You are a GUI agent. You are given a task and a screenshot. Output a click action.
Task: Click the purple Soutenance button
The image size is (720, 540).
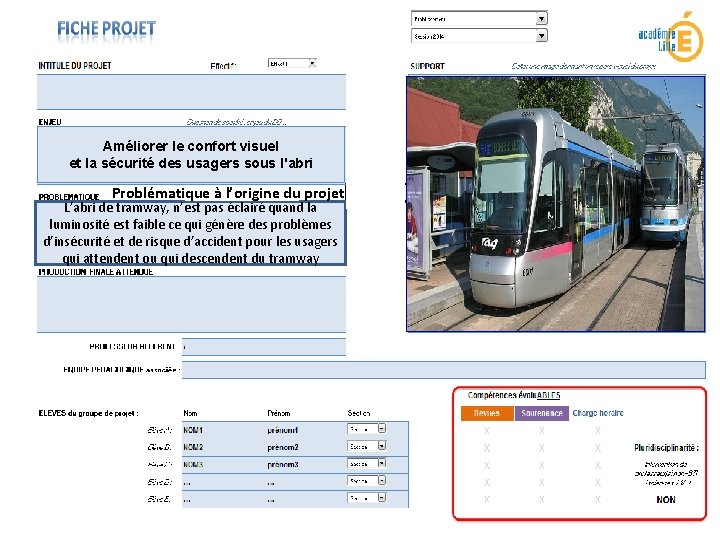(x=542, y=413)
